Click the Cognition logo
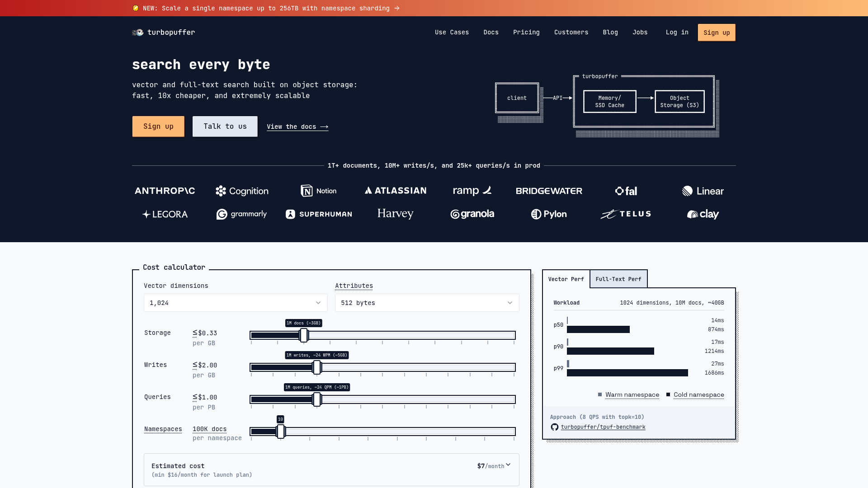Screen dimensions: 868x488 pyautogui.click(x=242, y=191)
